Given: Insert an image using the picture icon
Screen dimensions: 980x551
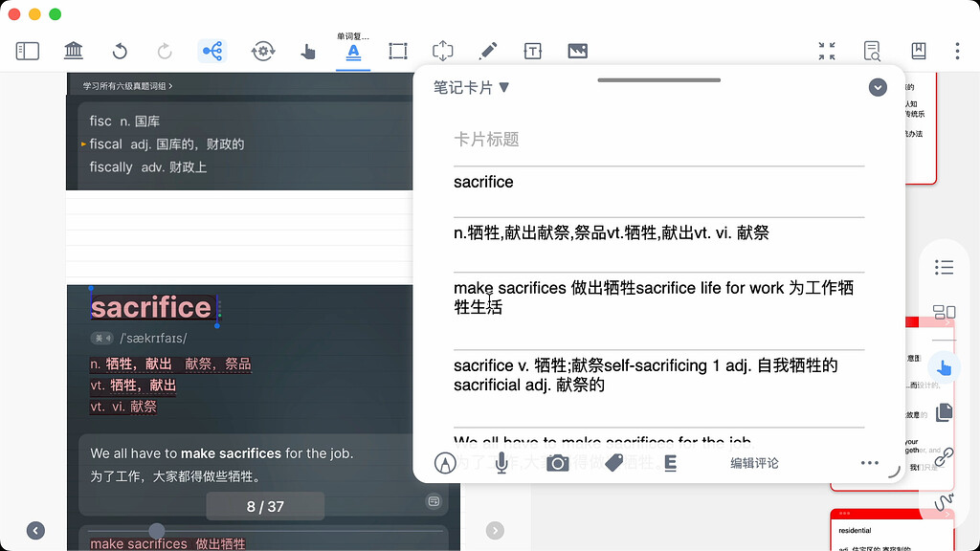Looking at the screenshot, I should point(577,51).
